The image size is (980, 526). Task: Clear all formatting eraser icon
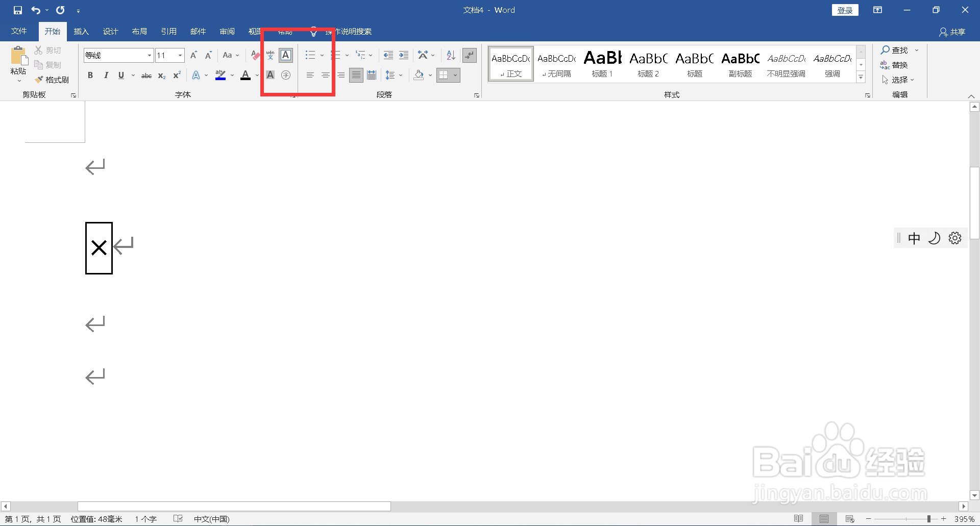[256, 55]
